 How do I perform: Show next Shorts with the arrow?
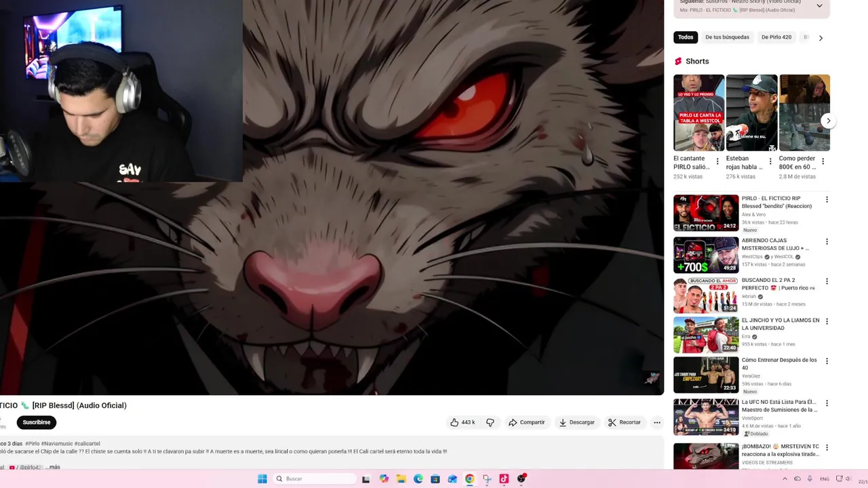(828, 121)
